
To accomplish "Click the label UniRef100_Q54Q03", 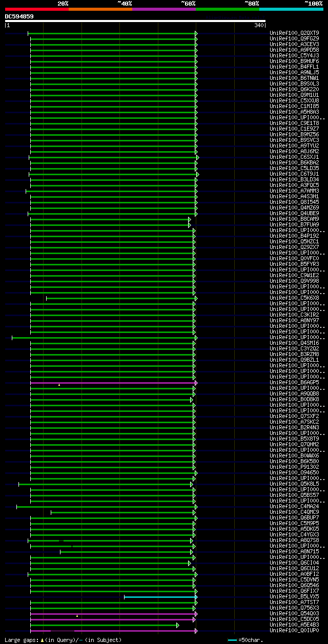I will 294,613.
